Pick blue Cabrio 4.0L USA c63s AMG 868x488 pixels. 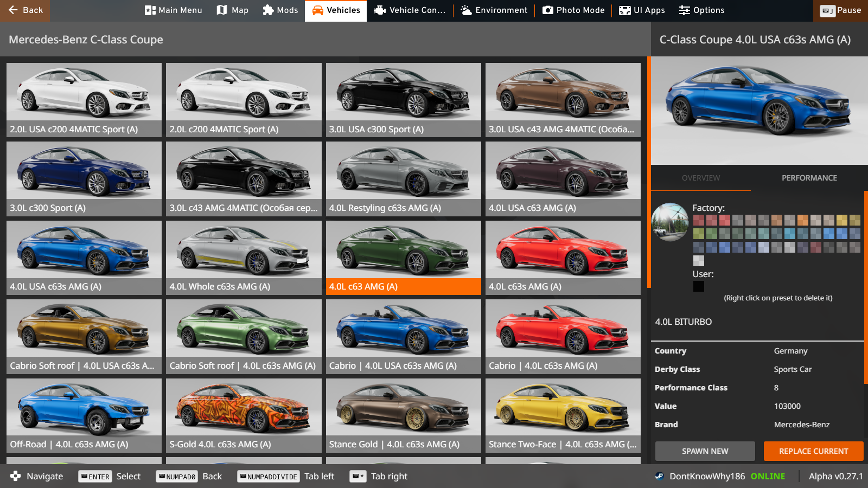click(x=404, y=337)
